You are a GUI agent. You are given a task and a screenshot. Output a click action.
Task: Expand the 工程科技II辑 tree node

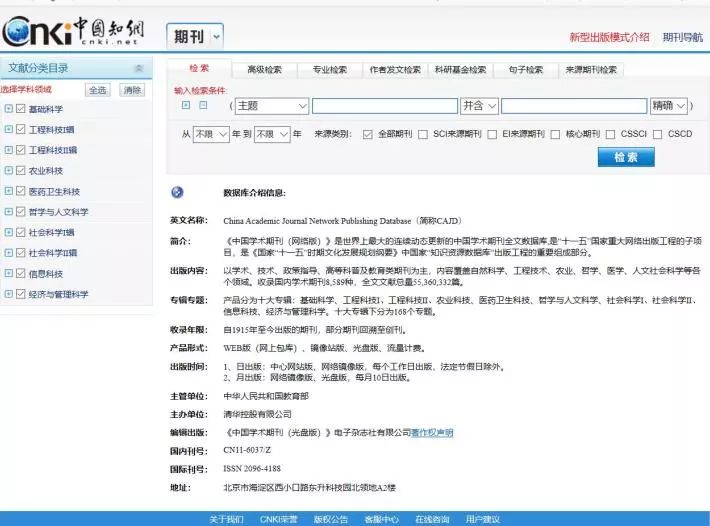click(x=9, y=149)
